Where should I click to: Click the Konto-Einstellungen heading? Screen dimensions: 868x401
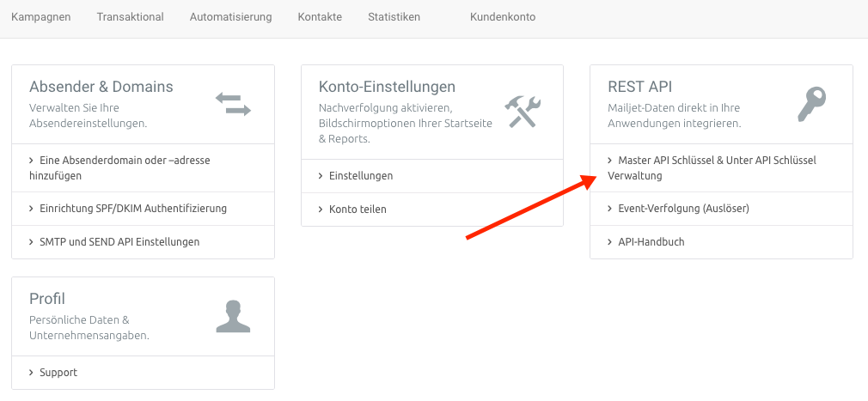tap(387, 87)
